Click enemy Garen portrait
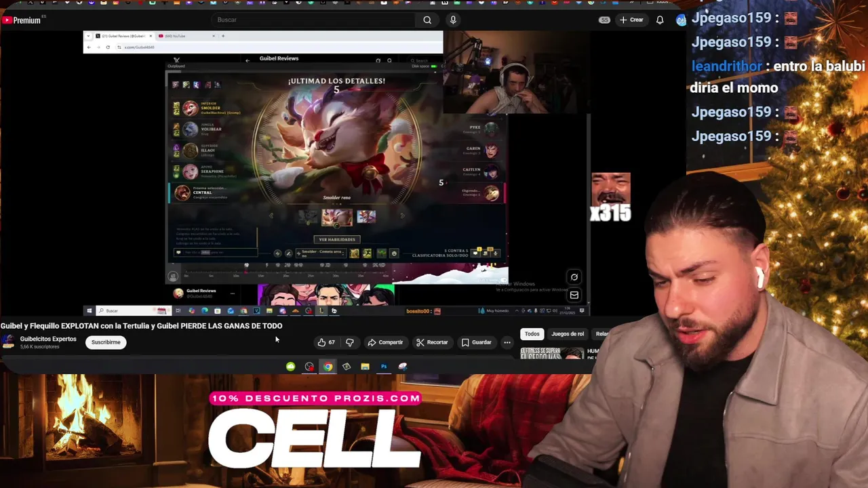The height and width of the screenshot is (488, 868). pyautogui.click(x=491, y=150)
